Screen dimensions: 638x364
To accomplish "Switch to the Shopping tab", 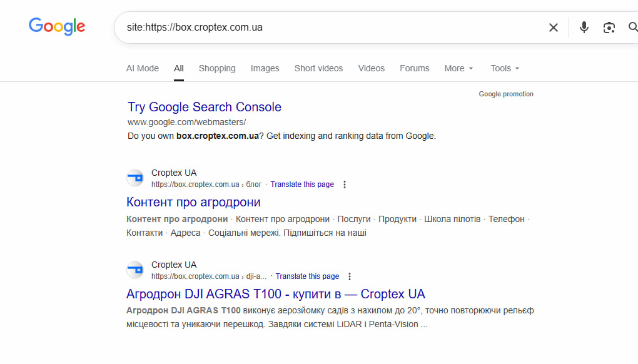I will (217, 68).
